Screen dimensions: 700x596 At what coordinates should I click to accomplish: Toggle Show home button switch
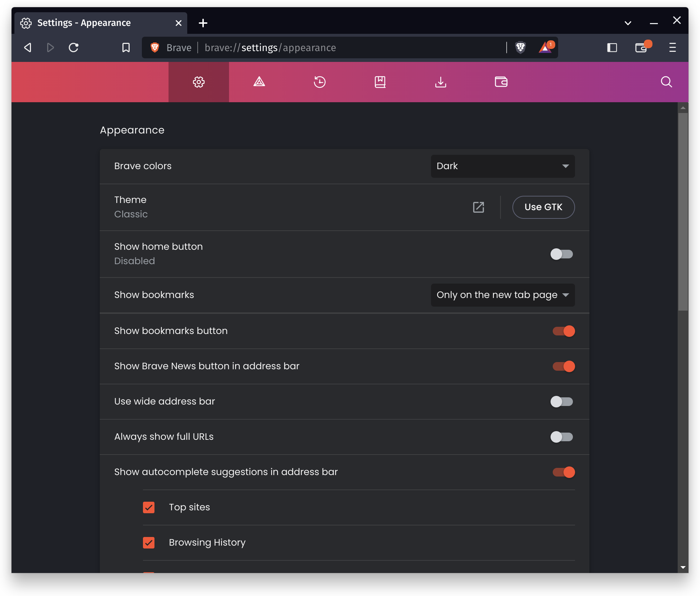(561, 254)
